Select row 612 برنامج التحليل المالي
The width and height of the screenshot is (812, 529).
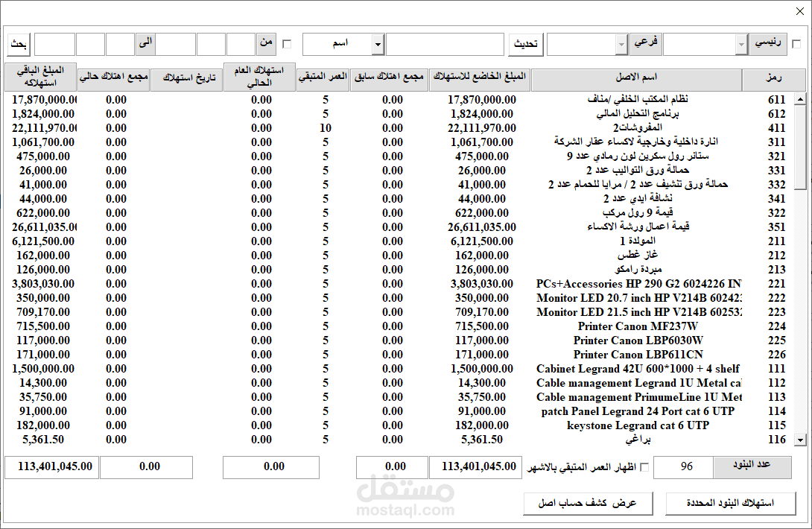pyautogui.click(x=399, y=114)
